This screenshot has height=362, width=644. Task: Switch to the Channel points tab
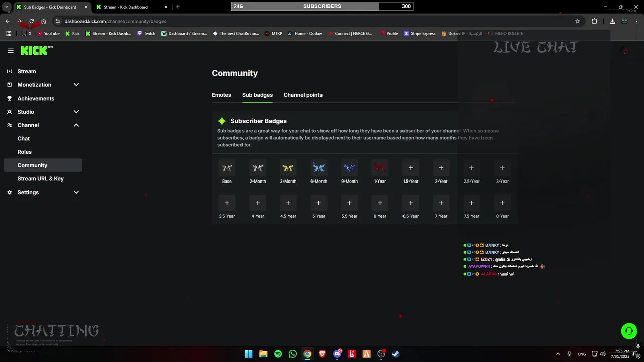(x=303, y=95)
